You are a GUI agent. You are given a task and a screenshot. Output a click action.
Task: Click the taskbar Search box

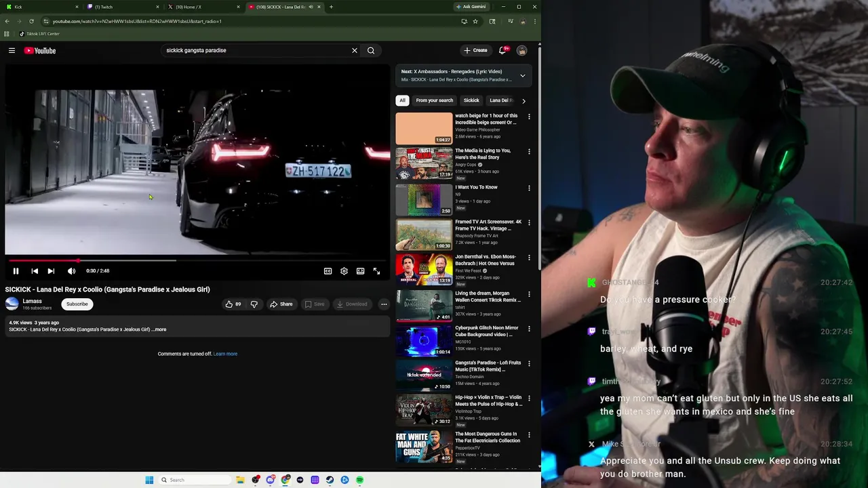[194, 480]
